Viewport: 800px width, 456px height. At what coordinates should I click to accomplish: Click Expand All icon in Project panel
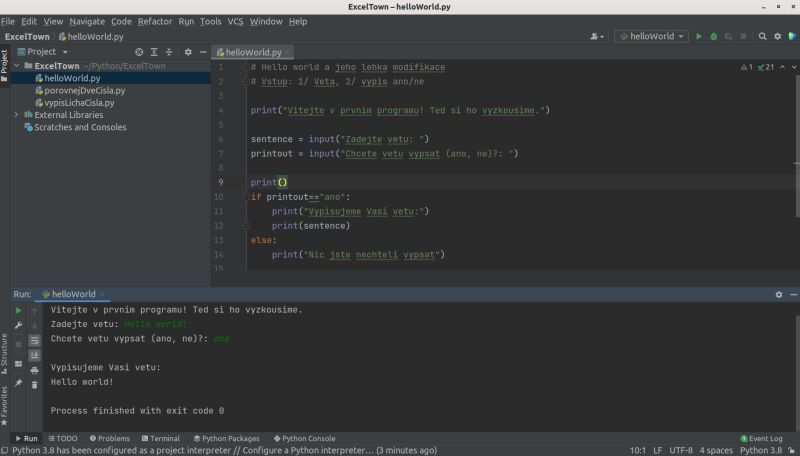pyautogui.click(x=154, y=52)
